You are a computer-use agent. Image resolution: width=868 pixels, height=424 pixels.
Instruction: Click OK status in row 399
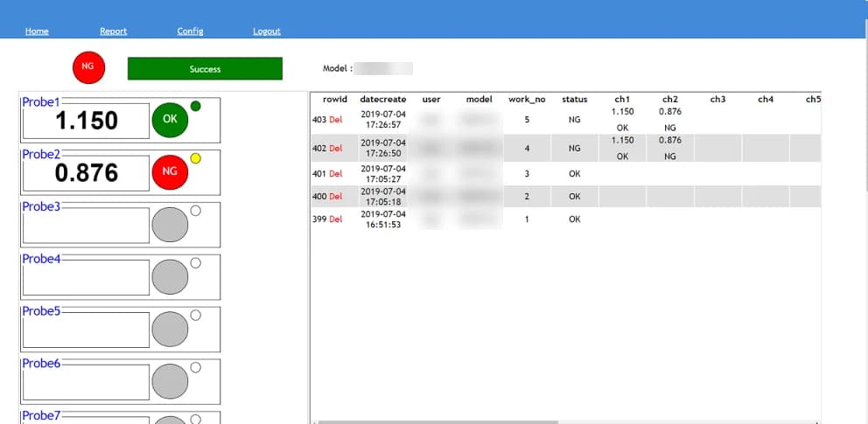pyautogui.click(x=575, y=219)
